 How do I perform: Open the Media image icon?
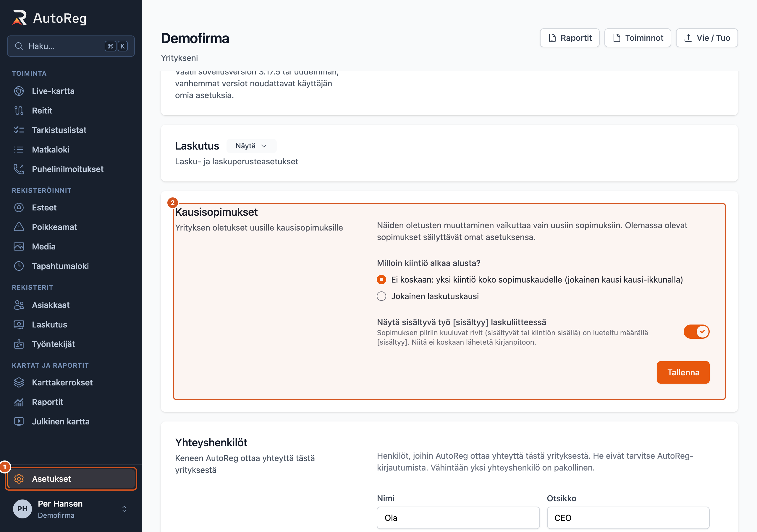click(19, 246)
